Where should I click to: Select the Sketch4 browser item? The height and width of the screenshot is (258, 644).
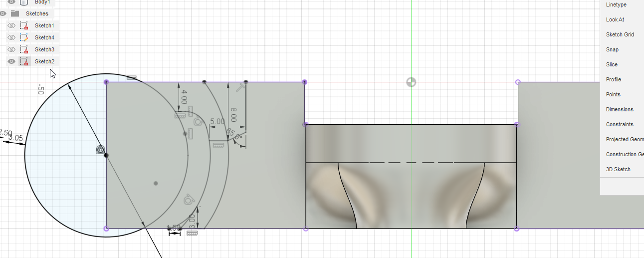[44, 37]
